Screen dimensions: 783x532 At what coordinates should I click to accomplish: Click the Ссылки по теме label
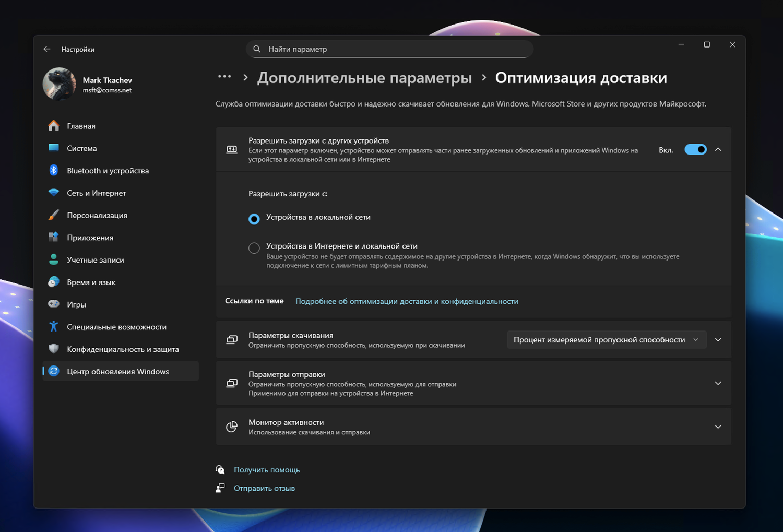pos(254,301)
